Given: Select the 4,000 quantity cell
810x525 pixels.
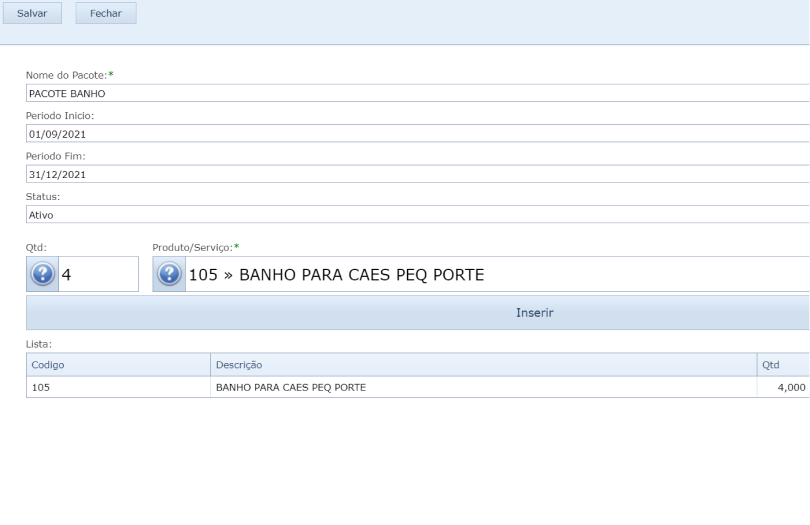Looking at the screenshot, I should click(x=783, y=387).
